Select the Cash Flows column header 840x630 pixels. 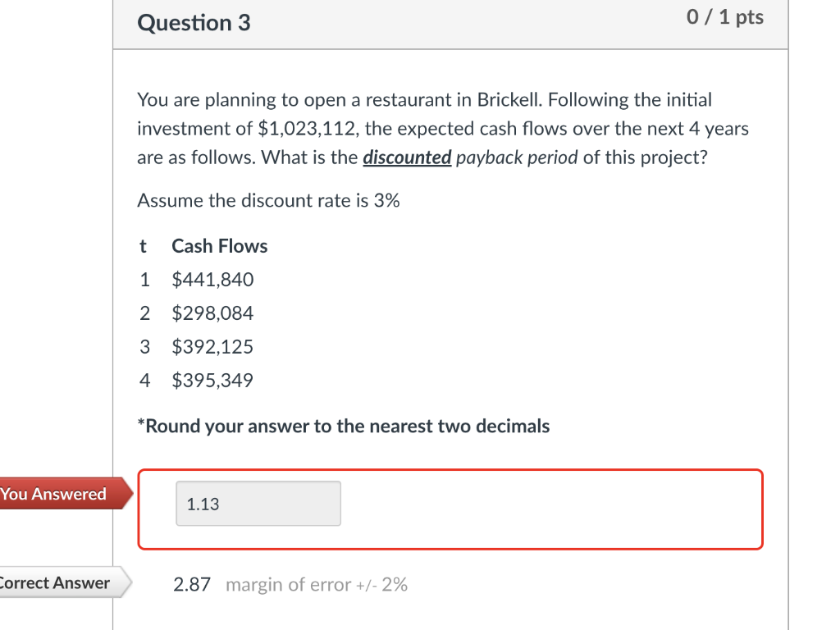coord(219,246)
